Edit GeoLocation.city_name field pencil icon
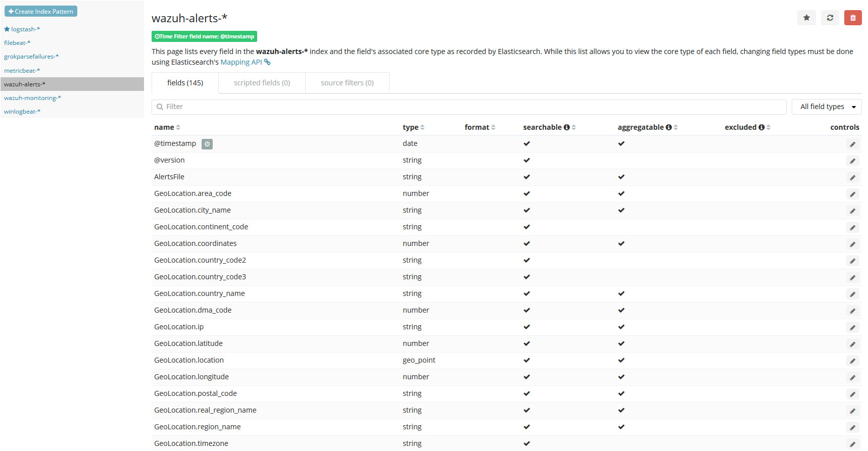The height and width of the screenshot is (451, 868). 852,211
